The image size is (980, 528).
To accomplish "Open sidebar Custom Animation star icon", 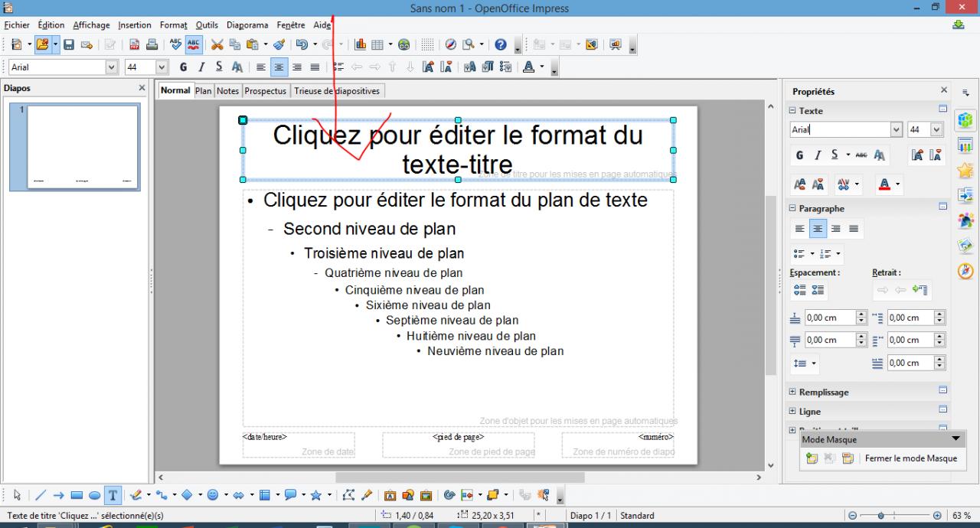I will (x=965, y=170).
